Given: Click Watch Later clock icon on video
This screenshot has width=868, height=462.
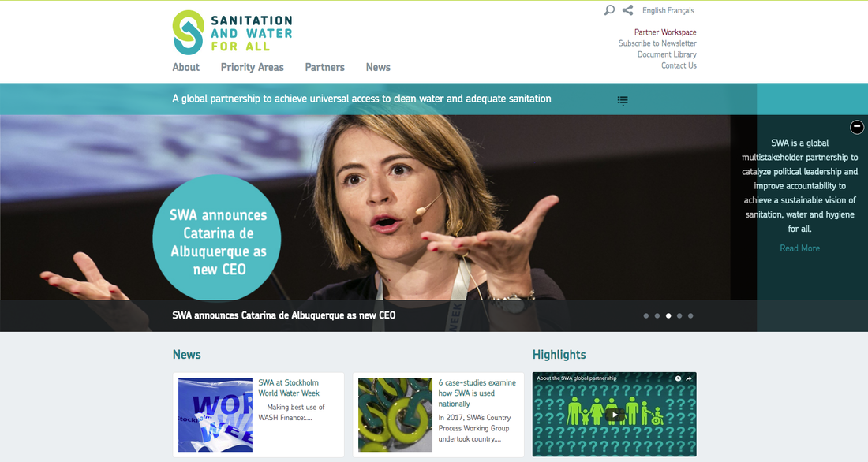Looking at the screenshot, I should (678, 378).
